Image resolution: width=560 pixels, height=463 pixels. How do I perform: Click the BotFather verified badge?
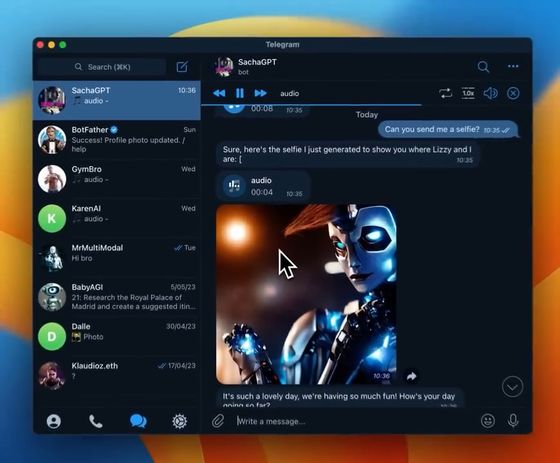(x=114, y=130)
